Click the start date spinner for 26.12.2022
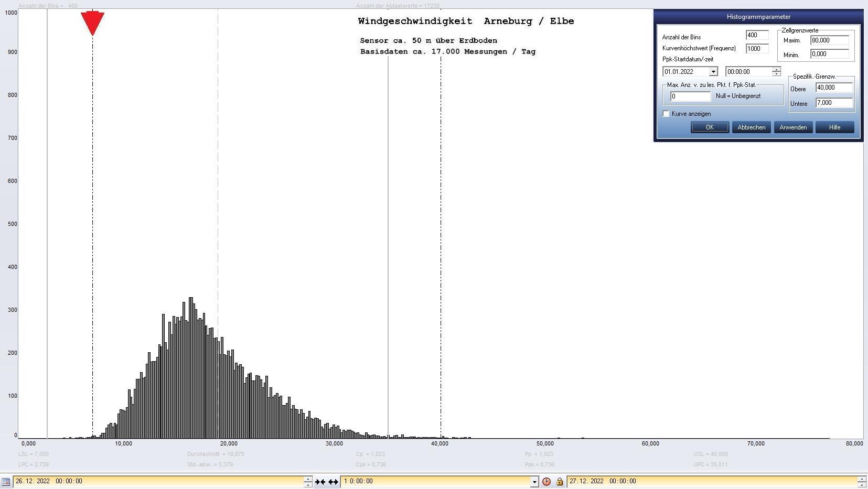This screenshot has width=868, height=489. point(308,482)
